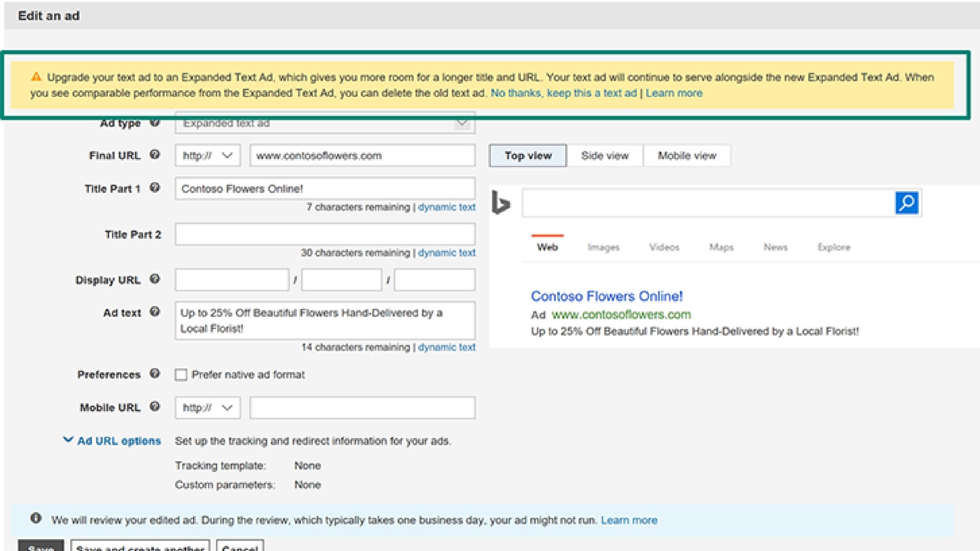This screenshot has height=551, width=980.
Task: Click the Custom parameters None value
Action: [307, 485]
